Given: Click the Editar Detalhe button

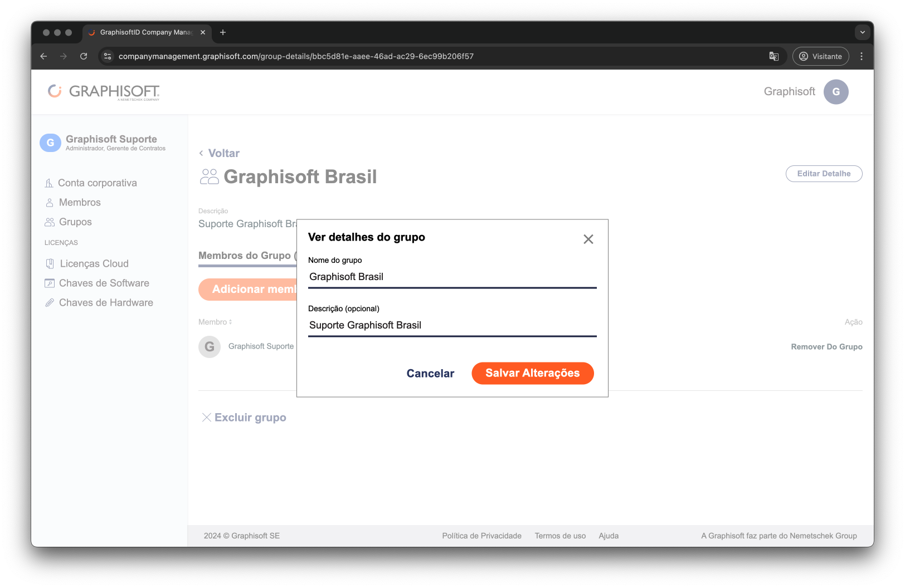Looking at the screenshot, I should [x=824, y=174].
